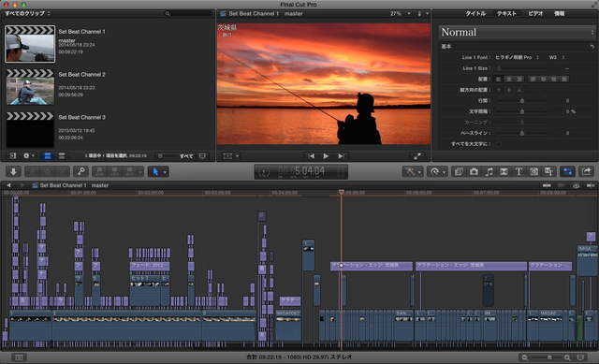
Task: Enable the すべてを大文字に all caps checkbox
Action: coord(499,144)
